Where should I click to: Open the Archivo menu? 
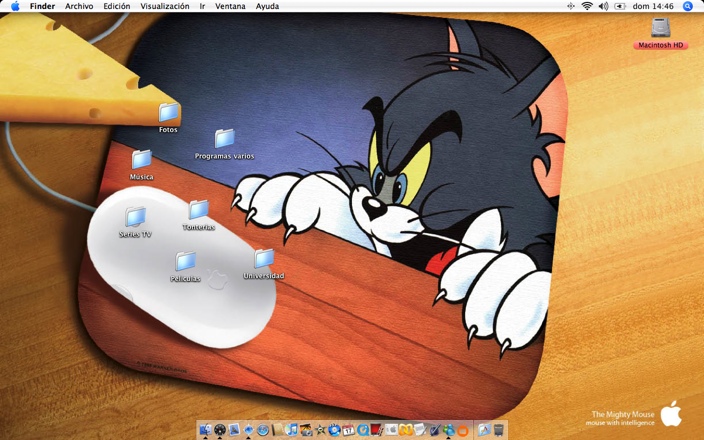(79, 6)
